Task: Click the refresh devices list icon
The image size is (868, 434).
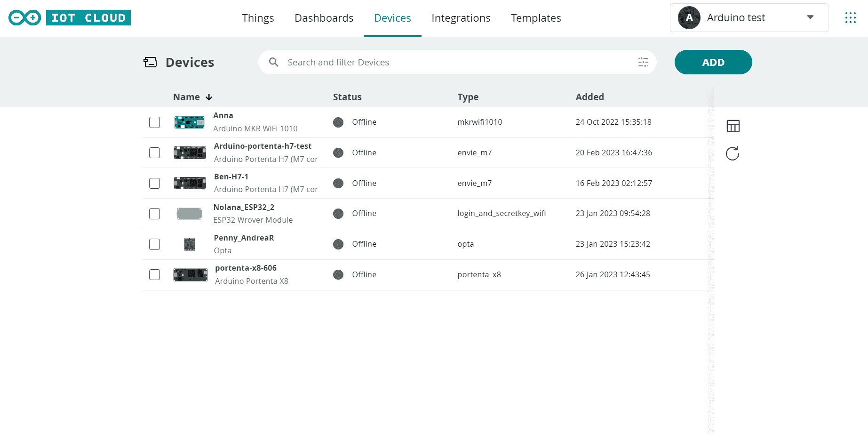Action: click(x=733, y=153)
